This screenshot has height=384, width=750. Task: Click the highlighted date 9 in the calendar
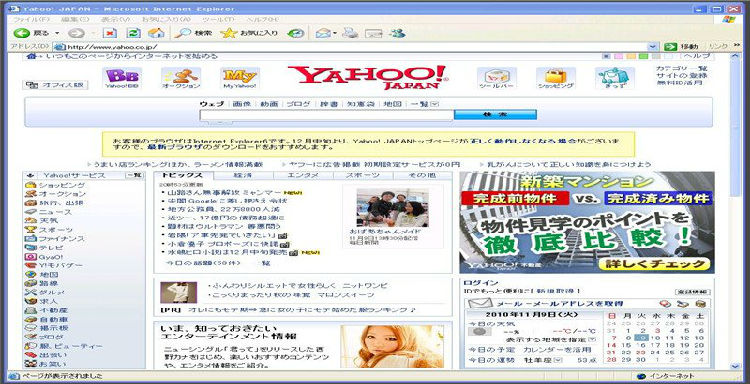641,338
